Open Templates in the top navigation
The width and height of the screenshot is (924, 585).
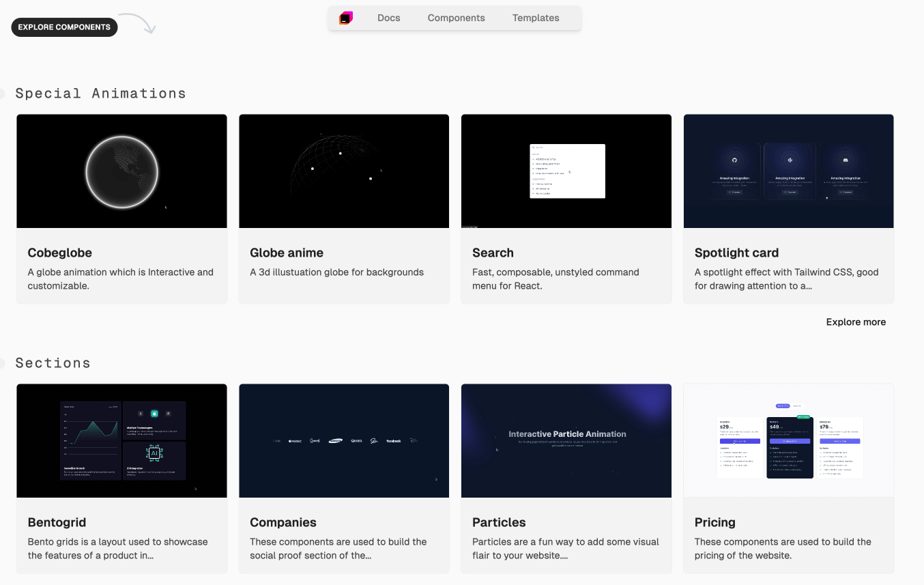(x=536, y=18)
